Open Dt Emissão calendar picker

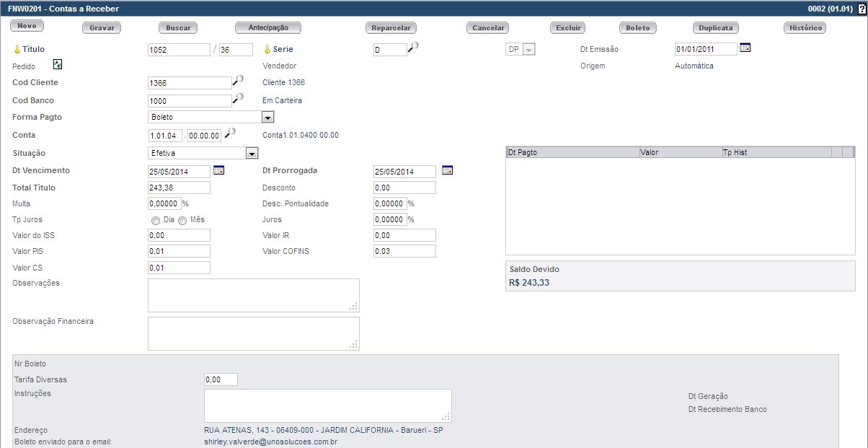[745, 48]
